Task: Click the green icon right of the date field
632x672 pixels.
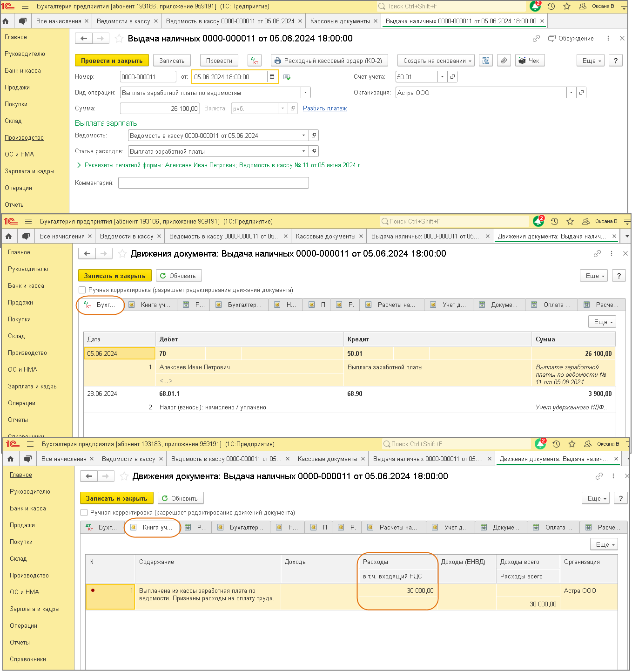Action: [x=287, y=77]
